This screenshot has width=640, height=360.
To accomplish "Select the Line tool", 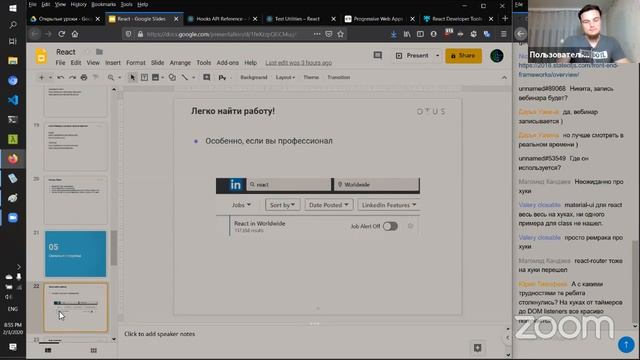I will pos(185,77).
